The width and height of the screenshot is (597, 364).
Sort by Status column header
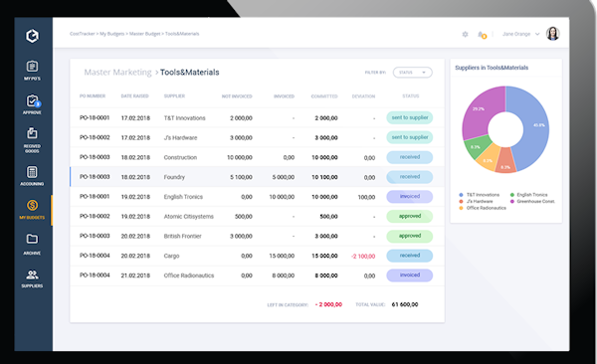click(x=410, y=95)
